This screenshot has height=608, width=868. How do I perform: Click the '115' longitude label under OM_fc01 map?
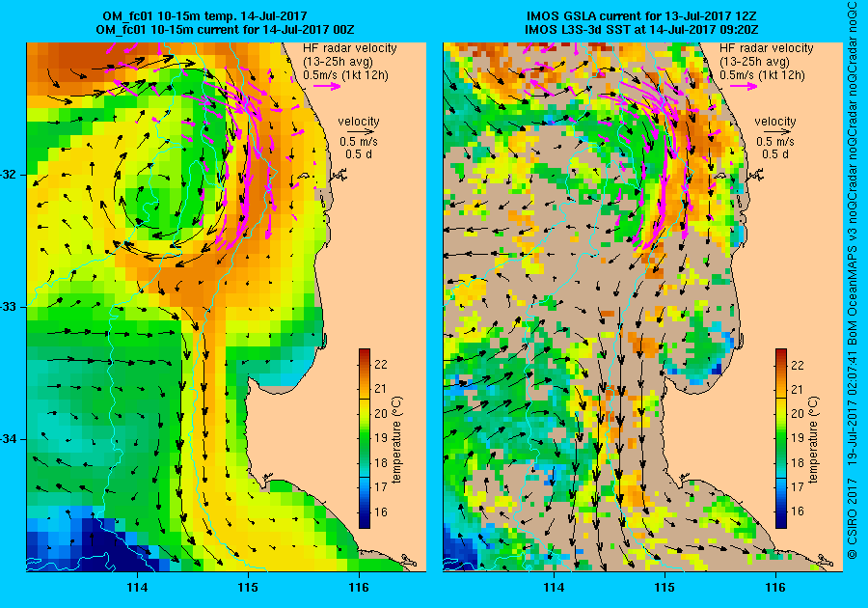(x=248, y=588)
